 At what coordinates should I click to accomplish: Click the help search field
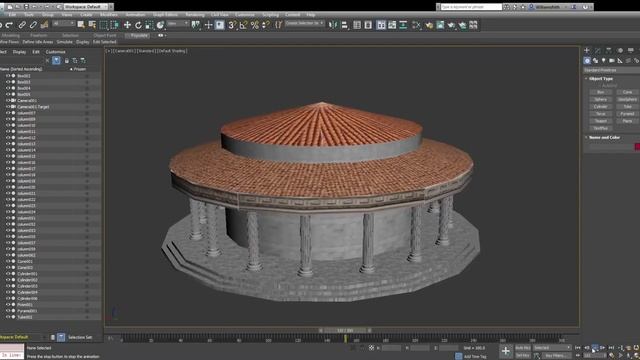click(471, 7)
